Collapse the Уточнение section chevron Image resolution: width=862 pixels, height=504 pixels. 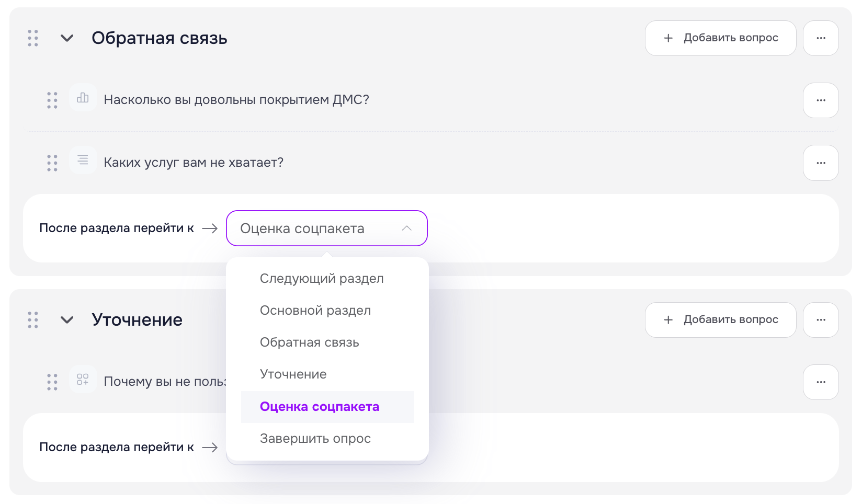(x=67, y=320)
